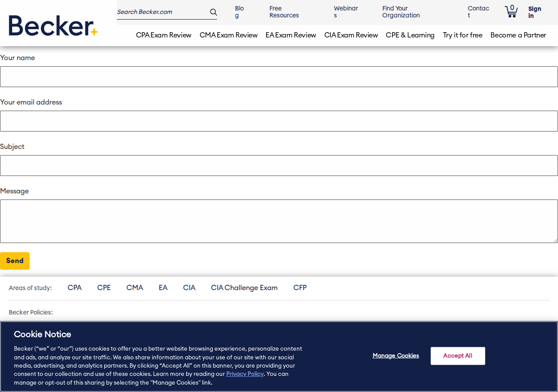Click the Areas of study label

(x=30, y=288)
